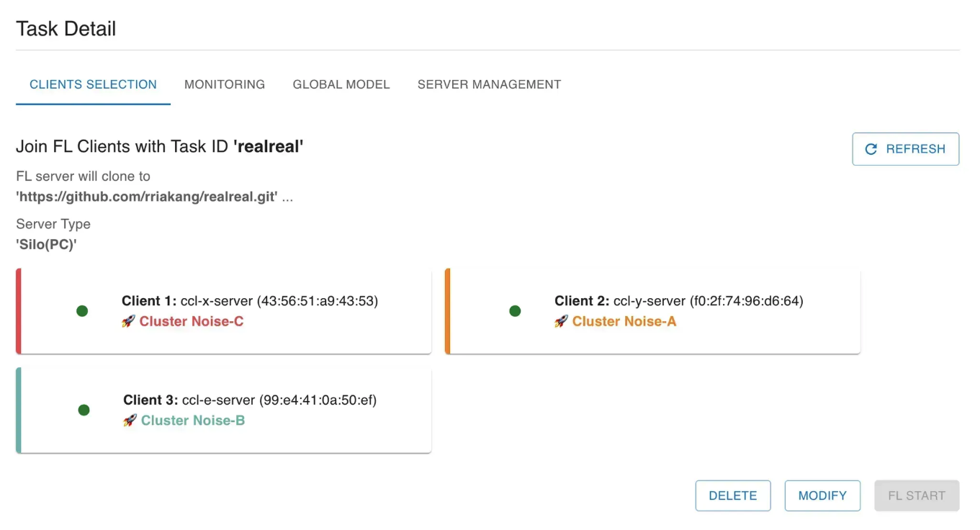Click the Modify button
Image resolution: width=980 pixels, height=530 pixels.
point(822,495)
